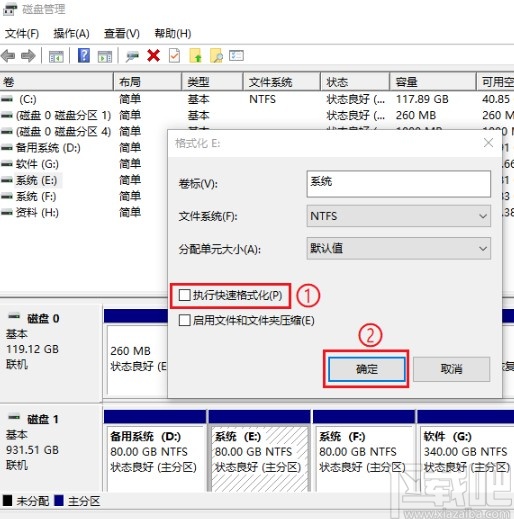The height and width of the screenshot is (519, 514).
Task: Click the 软件 (G:) partition block
Action: 466,450
